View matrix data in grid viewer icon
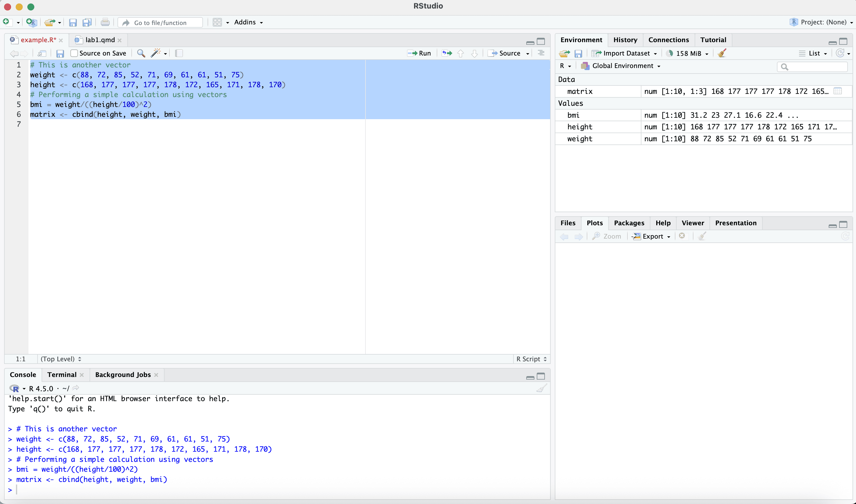Screen dimensions: 856x504 pyautogui.click(x=838, y=91)
